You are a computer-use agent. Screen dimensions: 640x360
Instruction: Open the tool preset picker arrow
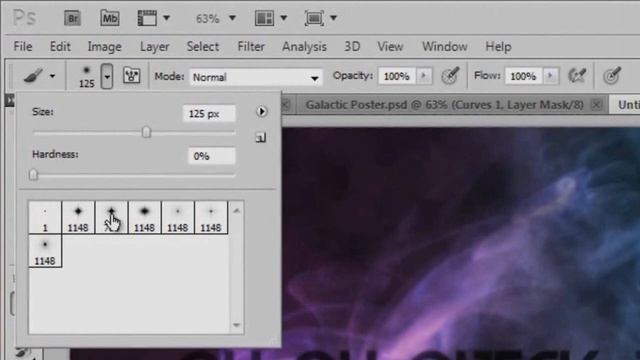[x=52, y=76]
